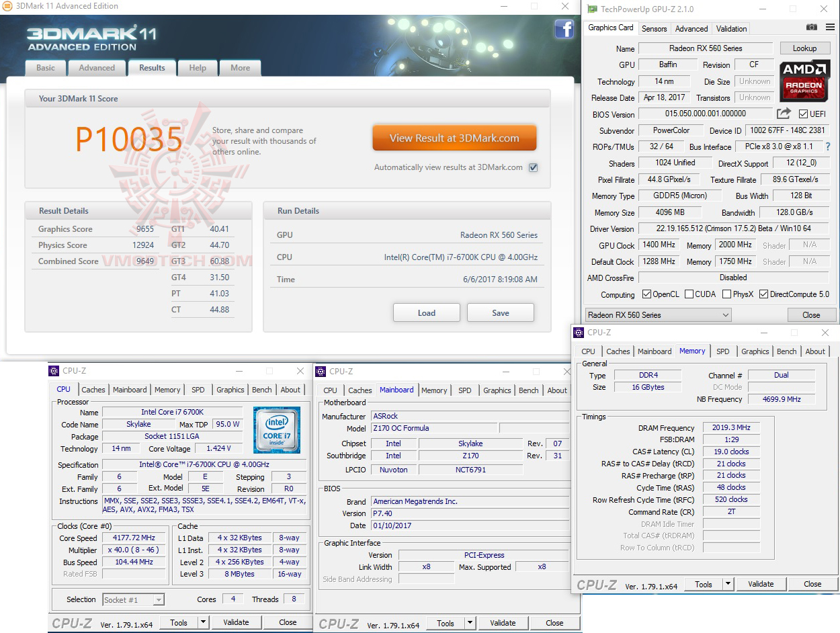Toggle the OpenCL checkbox
This screenshot has width=840, height=633.
point(646,294)
